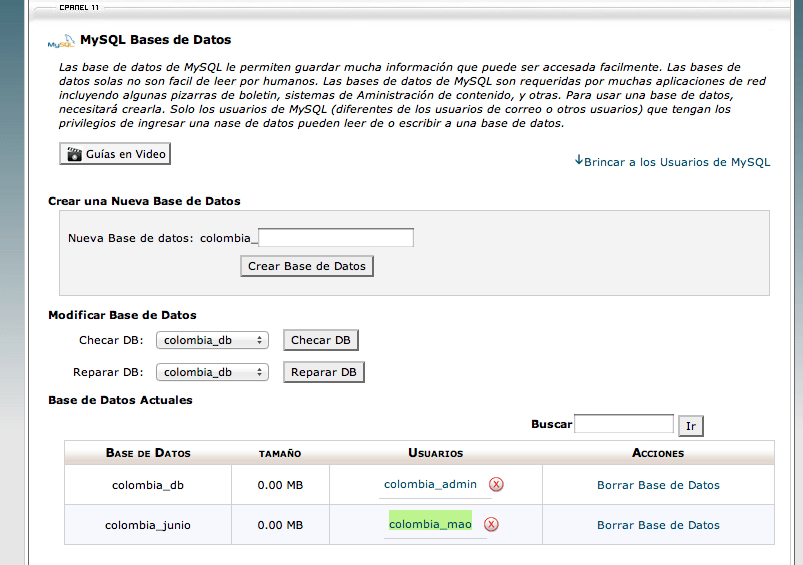Open the Guías en Video button
This screenshot has height=565, width=803.
pyautogui.click(x=115, y=154)
